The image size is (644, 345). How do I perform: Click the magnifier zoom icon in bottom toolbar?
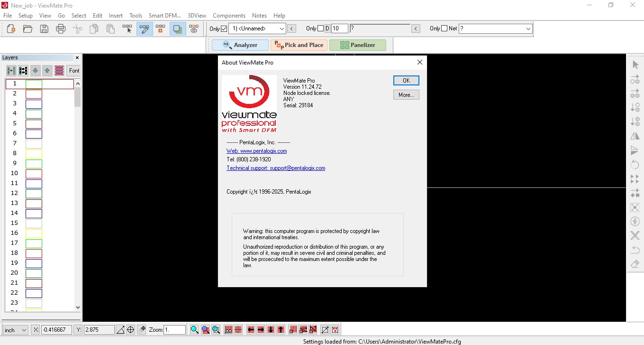(x=194, y=330)
